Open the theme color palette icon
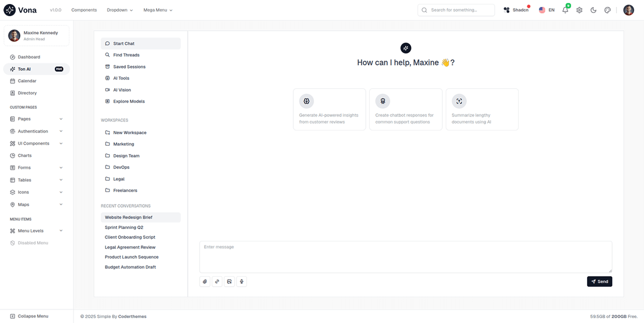Screen dimensions: 644x323 click(607, 10)
